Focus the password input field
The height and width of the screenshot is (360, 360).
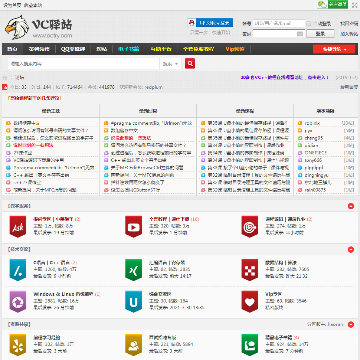click(x=279, y=34)
